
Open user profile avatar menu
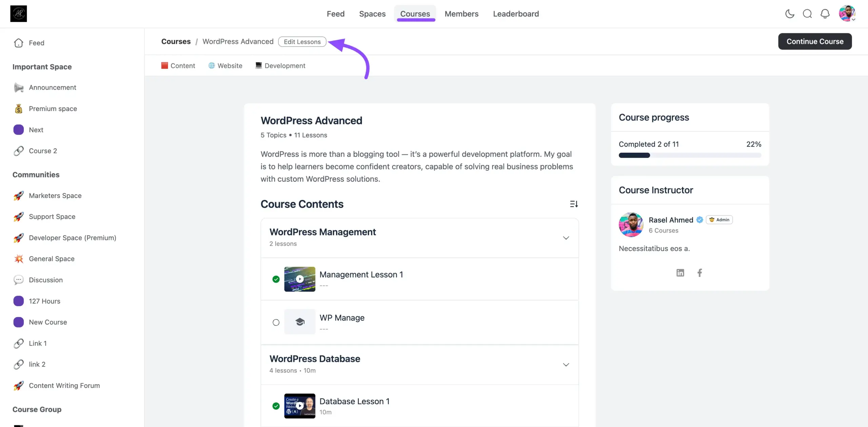click(847, 14)
